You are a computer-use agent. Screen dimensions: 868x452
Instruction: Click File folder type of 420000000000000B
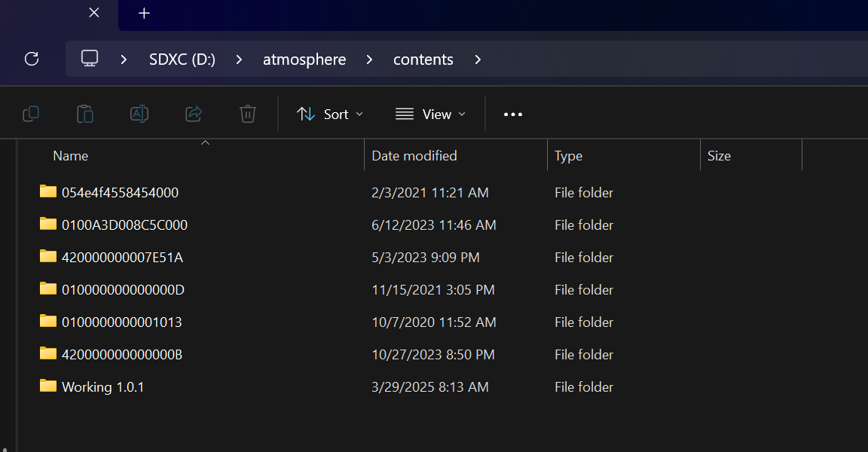point(584,355)
